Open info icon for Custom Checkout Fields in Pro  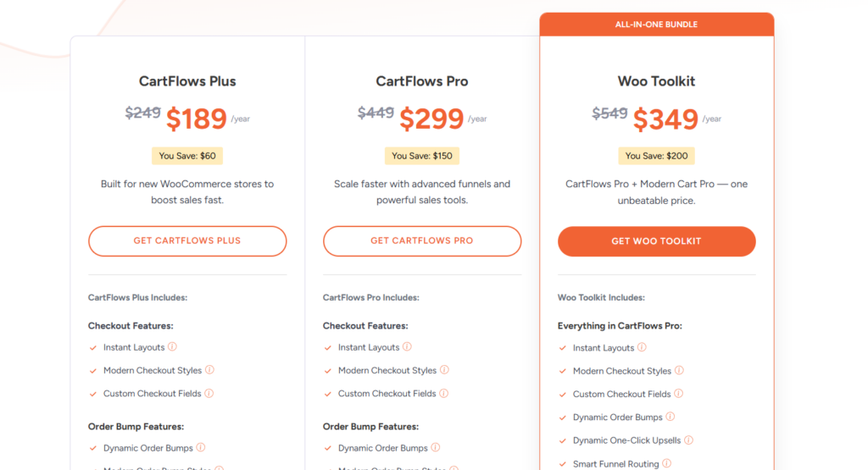click(x=443, y=393)
